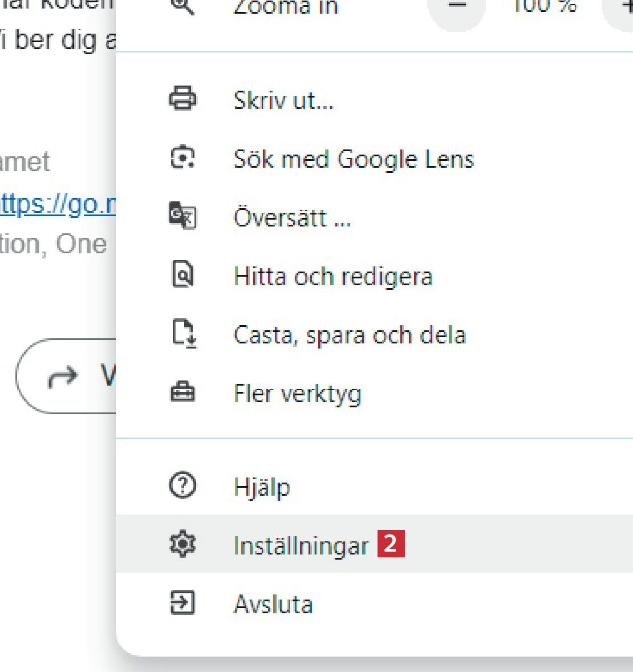The width and height of the screenshot is (633, 672).
Task: Click the cast and save page icon
Action: pyautogui.click(x=183, y=334)
